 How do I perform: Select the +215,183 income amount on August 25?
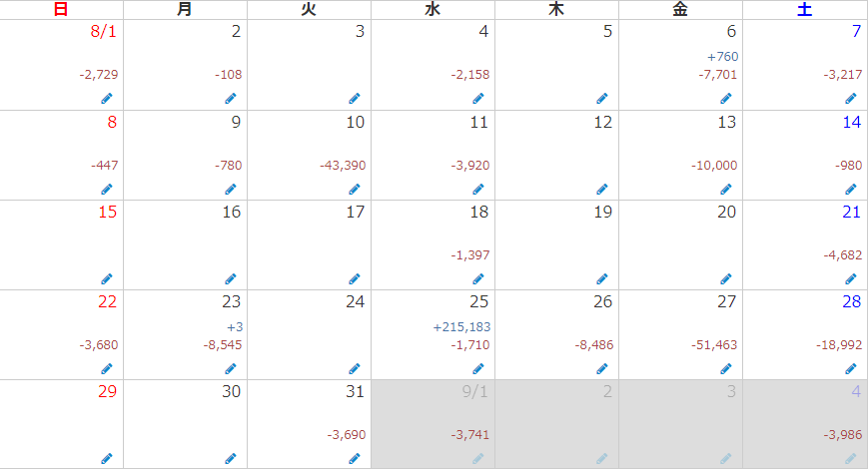pyautogui.click(x=461, y=327)
